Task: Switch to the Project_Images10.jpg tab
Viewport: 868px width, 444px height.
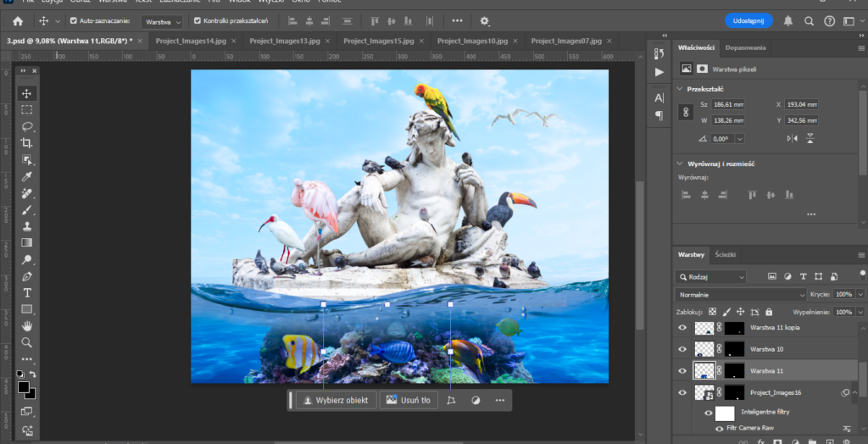Action: (472, 41)
